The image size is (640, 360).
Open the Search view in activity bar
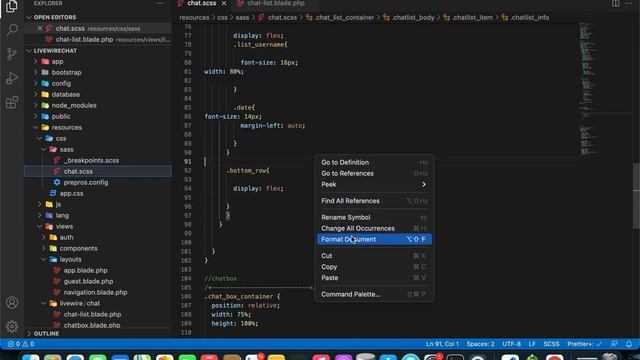tap(12, 30)
